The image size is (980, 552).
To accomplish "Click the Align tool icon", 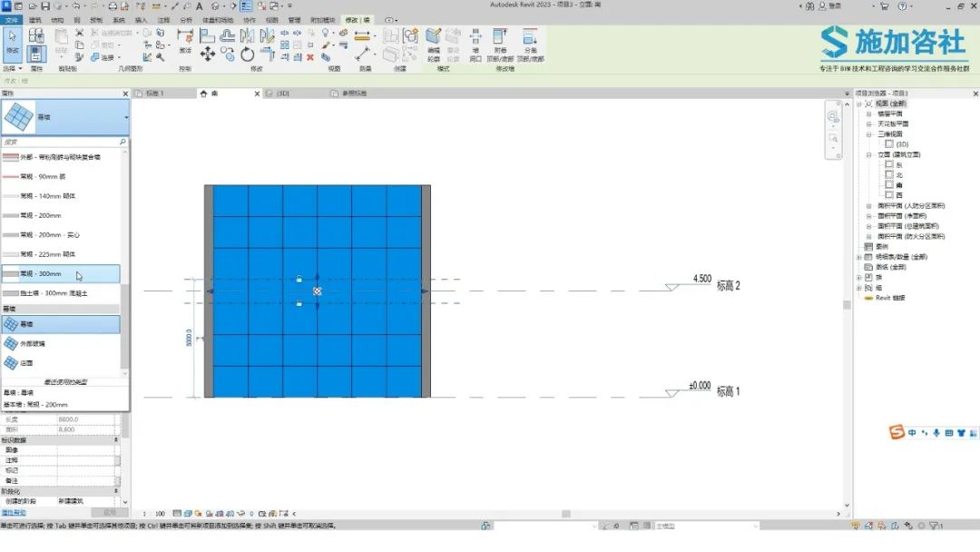I will tap(208, 35).
